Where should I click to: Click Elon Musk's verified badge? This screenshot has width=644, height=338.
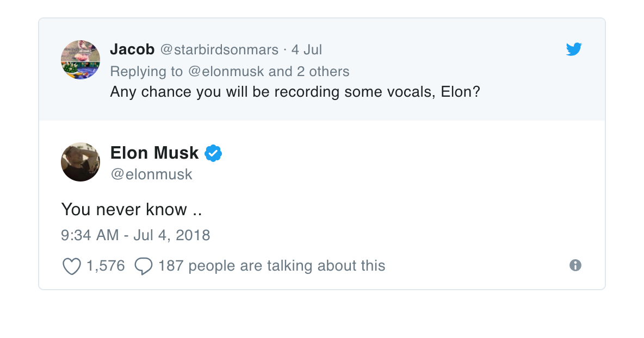click(213, 153)
